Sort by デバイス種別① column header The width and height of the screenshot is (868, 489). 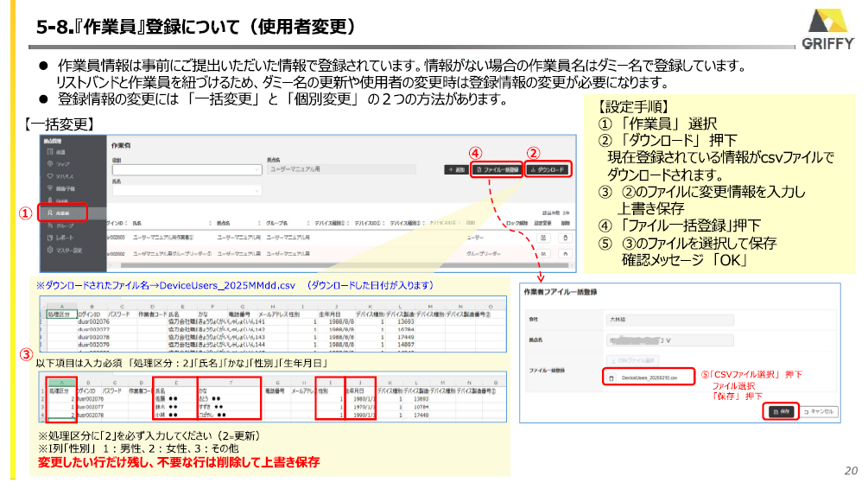click(333, 223)
